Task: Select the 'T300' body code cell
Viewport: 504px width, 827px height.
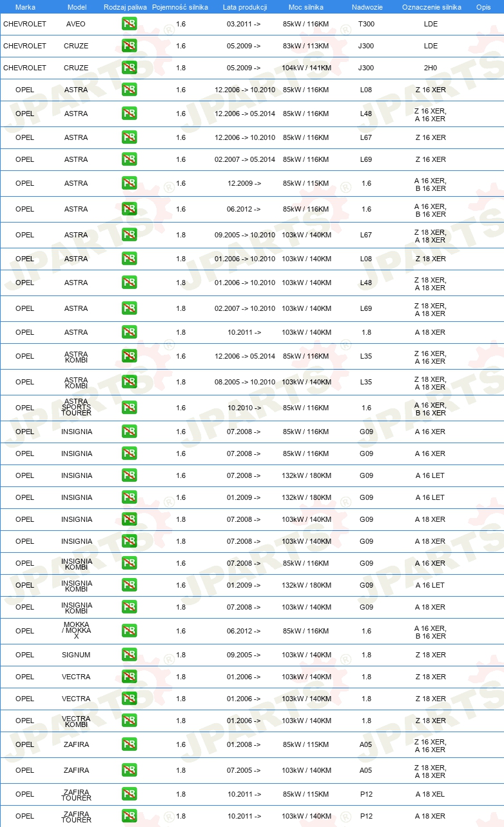Action: tap(366, 24)
